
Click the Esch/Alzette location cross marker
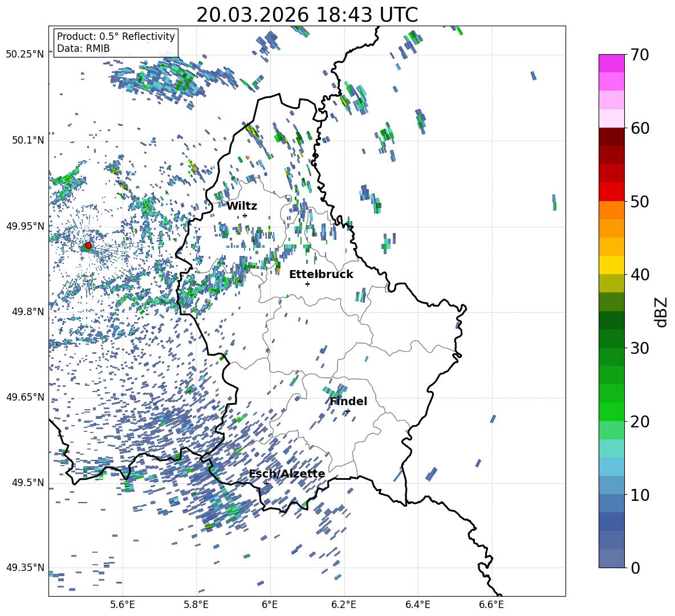pos(266,483)
